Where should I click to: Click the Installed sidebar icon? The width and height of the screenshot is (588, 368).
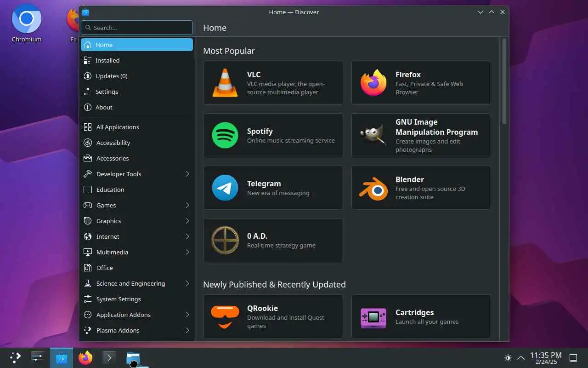(x=88, y=60)
